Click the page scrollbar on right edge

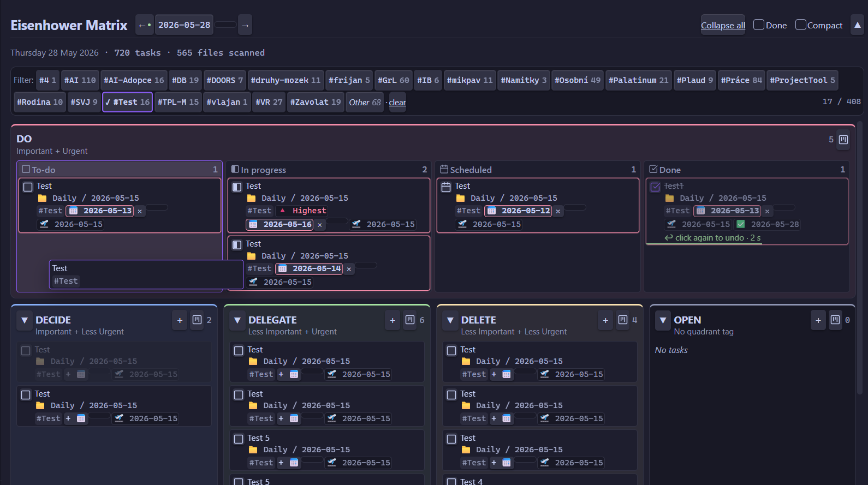tap(860, 256)
